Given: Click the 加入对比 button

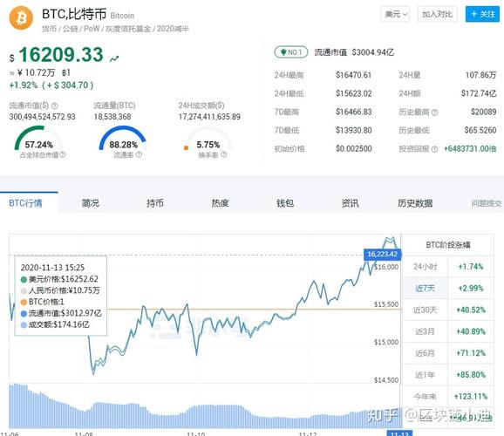Looking at the screenshot, I should click(437, 14).
